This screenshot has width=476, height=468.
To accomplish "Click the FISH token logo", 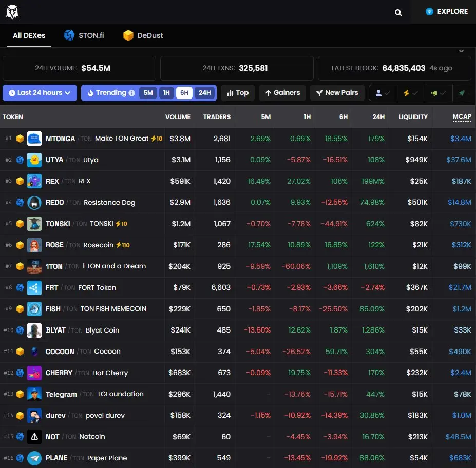I will pyautogui.click(x=34, y=309).
